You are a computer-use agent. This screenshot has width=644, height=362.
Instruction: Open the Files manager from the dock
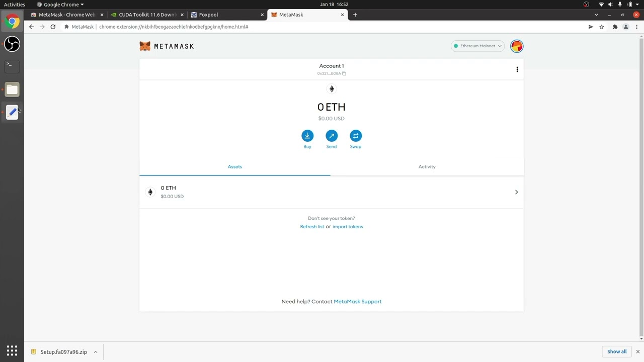click(12, 89)
